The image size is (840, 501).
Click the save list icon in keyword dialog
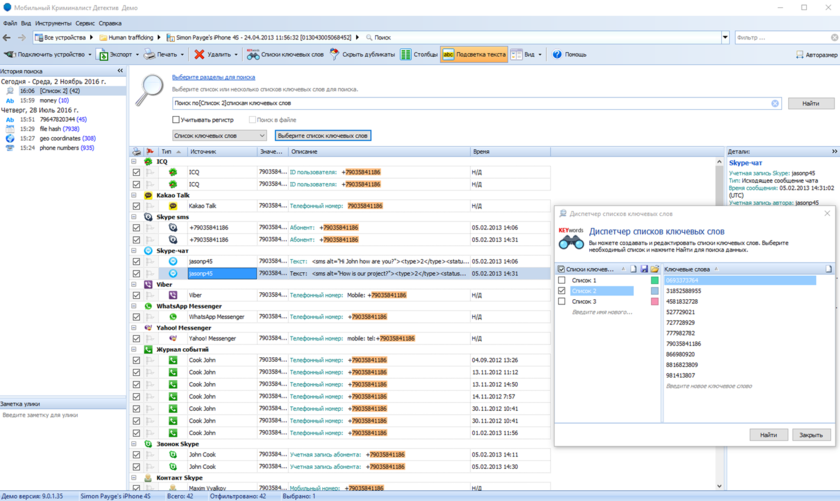click(x=644, y=269)
